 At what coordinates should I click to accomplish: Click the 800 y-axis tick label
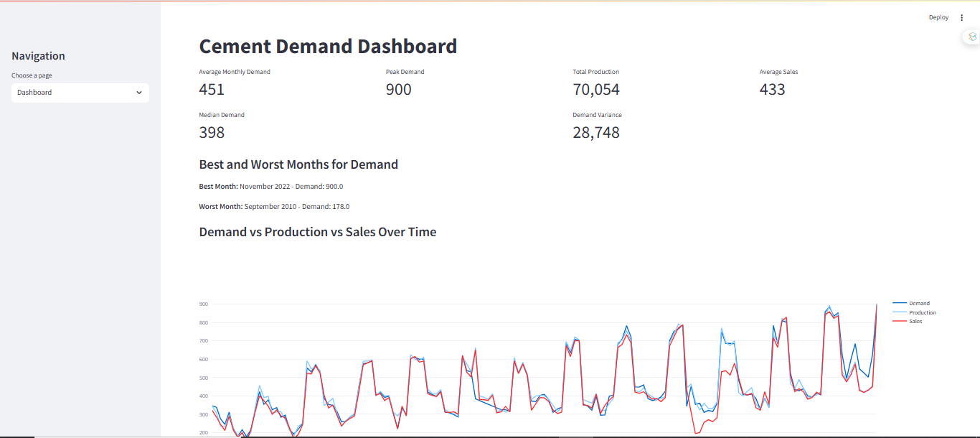[x=204, y=322]
